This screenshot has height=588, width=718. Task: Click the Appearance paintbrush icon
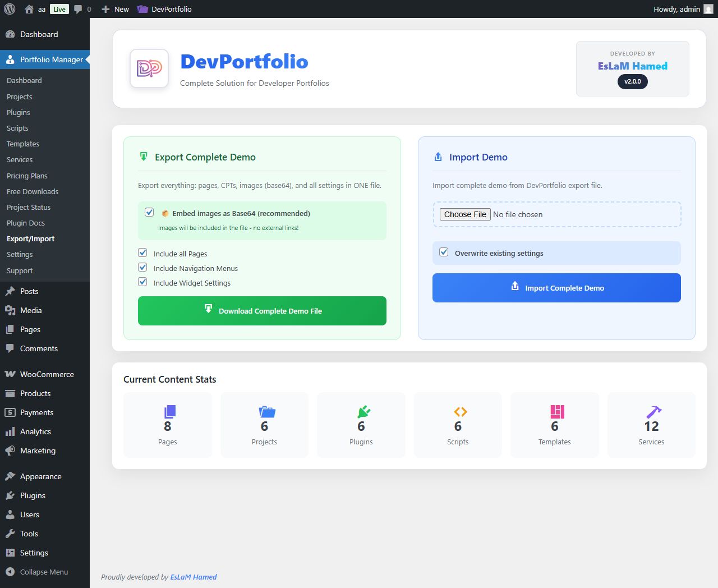point(10,476)
